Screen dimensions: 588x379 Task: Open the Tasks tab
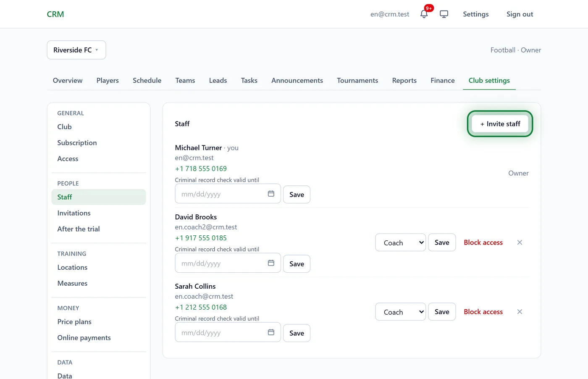[249, 80]
